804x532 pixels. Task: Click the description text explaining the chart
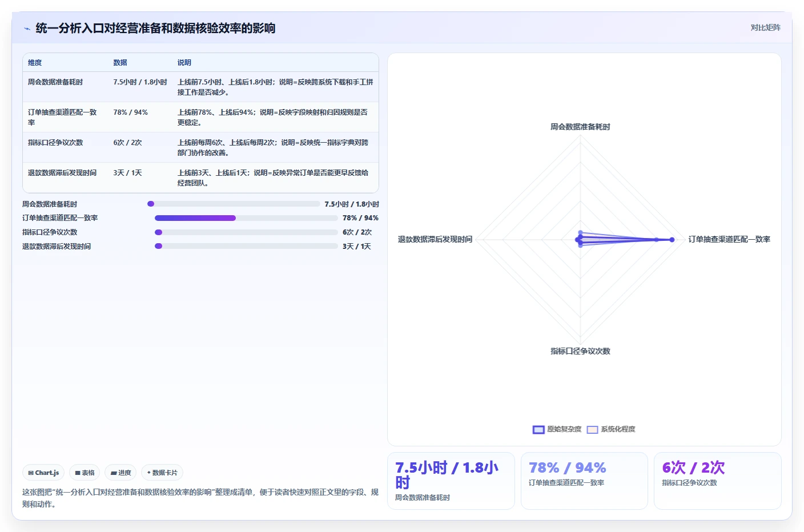pyautogui.click(x=200, y=498)
